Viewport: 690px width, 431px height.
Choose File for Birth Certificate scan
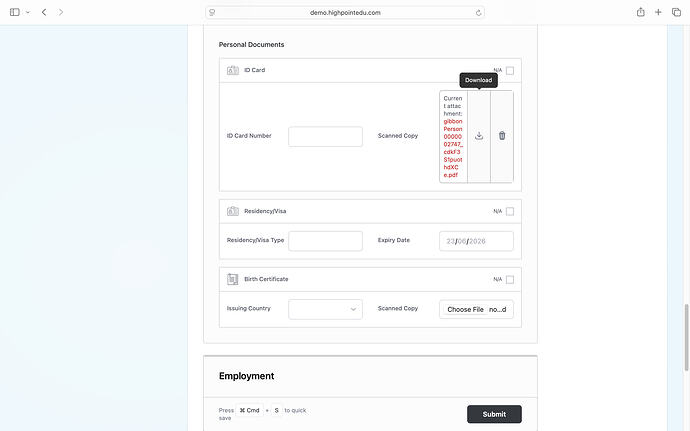(465, 309)
